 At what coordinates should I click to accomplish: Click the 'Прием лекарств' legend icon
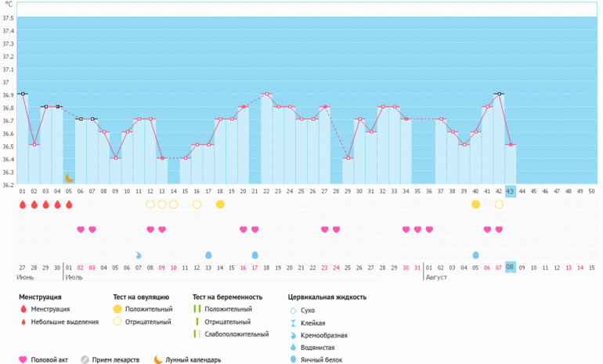click(85, 360)
